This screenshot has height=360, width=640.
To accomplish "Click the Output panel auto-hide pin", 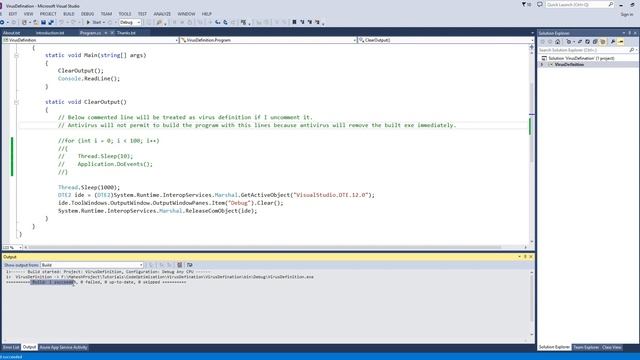I will (525, 257).
